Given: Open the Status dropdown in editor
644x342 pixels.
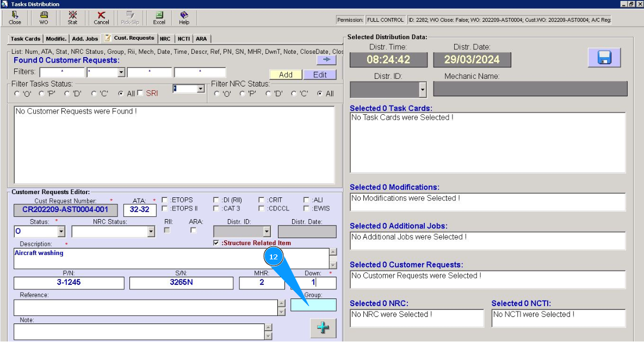Looking at the screenshot, I should coord(61,232).
